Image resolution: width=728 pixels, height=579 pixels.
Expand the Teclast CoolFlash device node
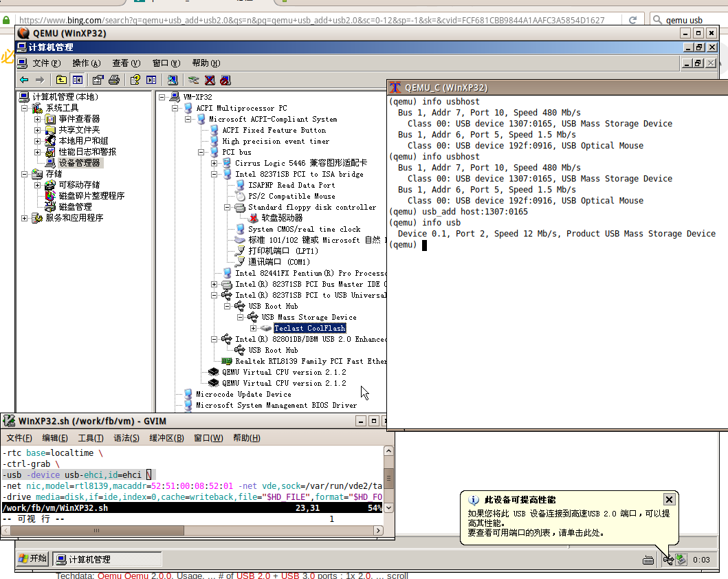click(254, 328)
